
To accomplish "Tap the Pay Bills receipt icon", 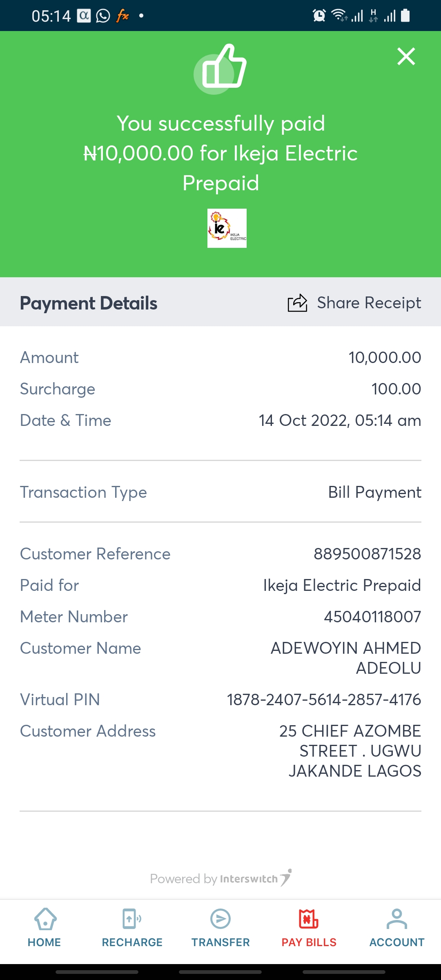I will click(x=308, y=919).
